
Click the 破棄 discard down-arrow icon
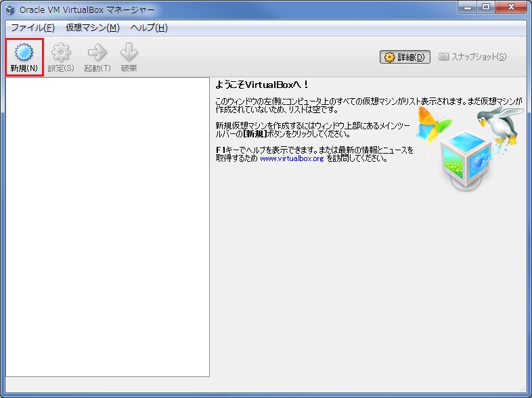pyautogui.click(x=129, y=57)
